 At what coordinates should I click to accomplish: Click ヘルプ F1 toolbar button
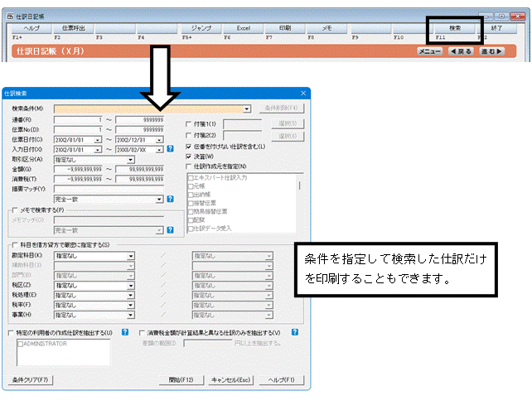coord(31,28)
